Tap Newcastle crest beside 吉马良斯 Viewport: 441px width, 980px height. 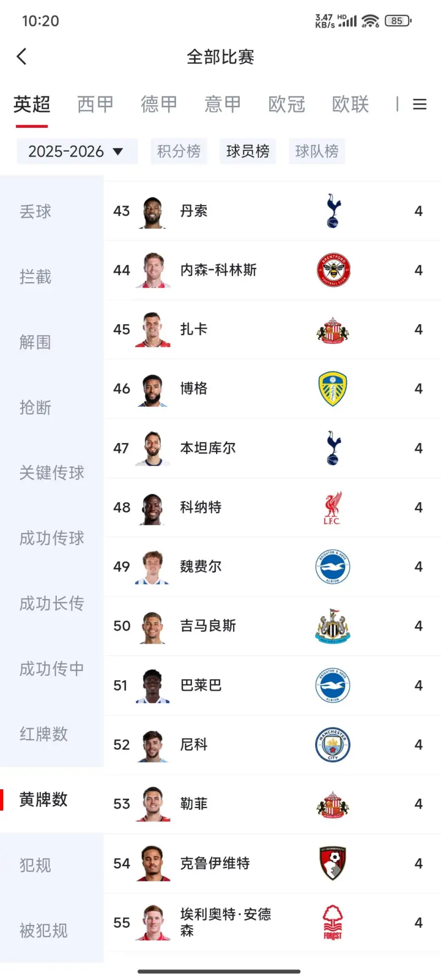(x=332, y=626)
